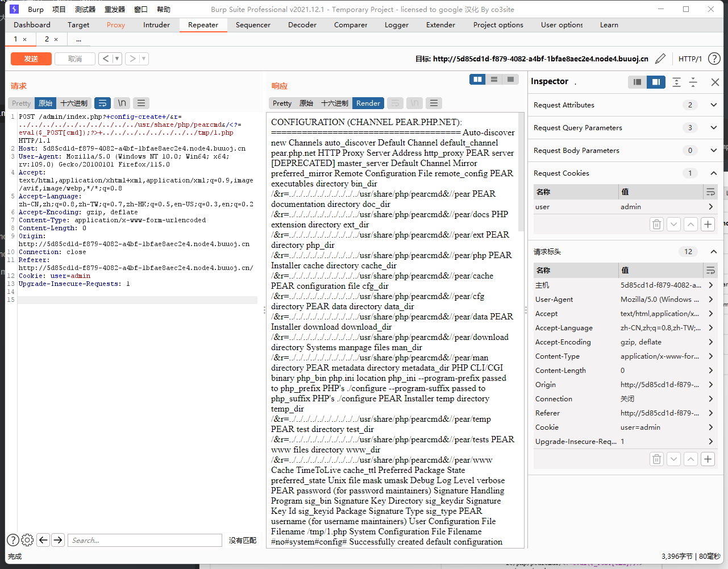
Task: Select response Render view
Action: pos(368,103)
